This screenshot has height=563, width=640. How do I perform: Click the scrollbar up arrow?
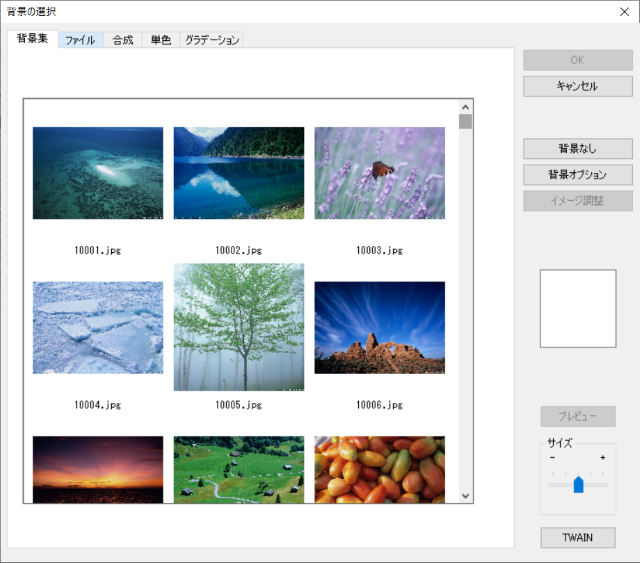465,107
